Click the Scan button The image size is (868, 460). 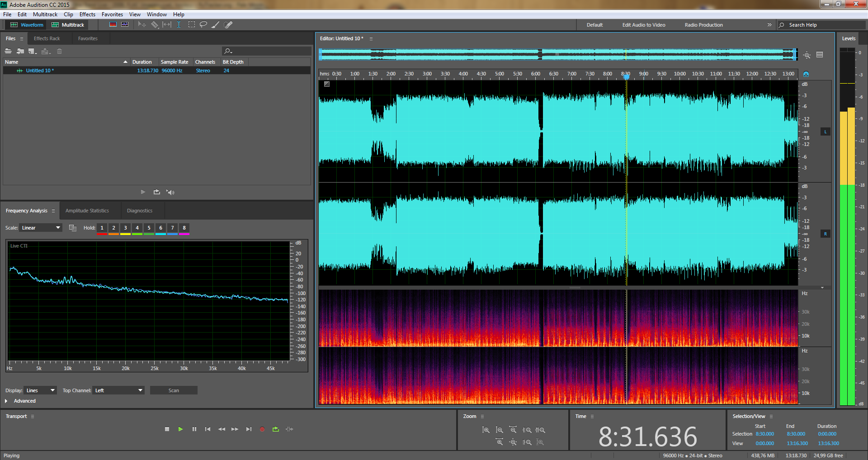pos(174,390)
